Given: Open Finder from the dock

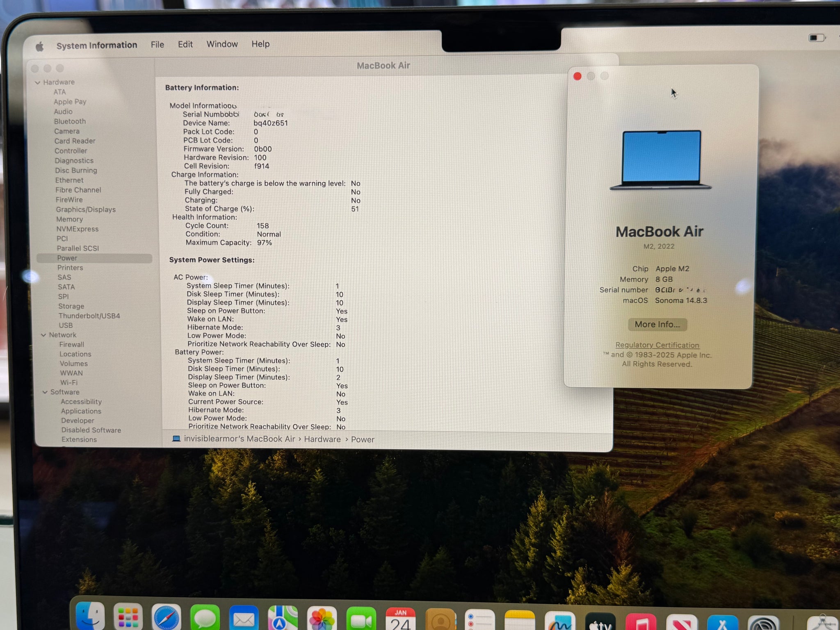Looking at the screenshot, I should 91,616.
